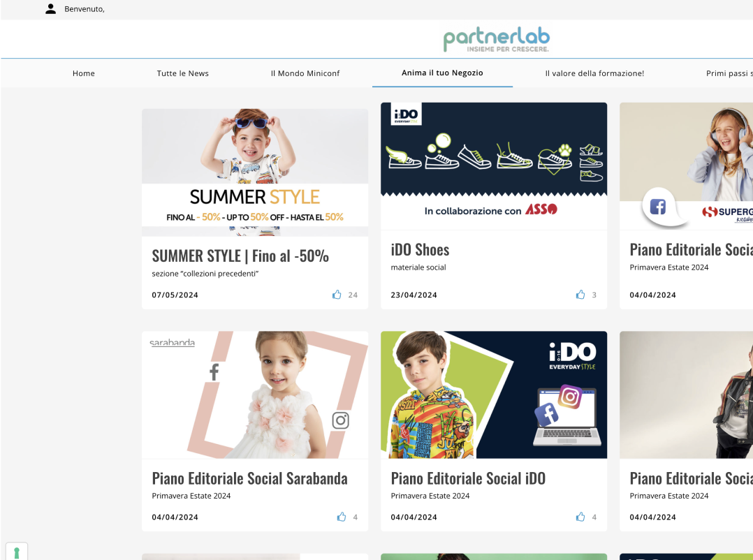Like the Piano Editoriale Social iDO thumbs-up
Viewport: 753px width, 560px height.
tap(580, 517)
